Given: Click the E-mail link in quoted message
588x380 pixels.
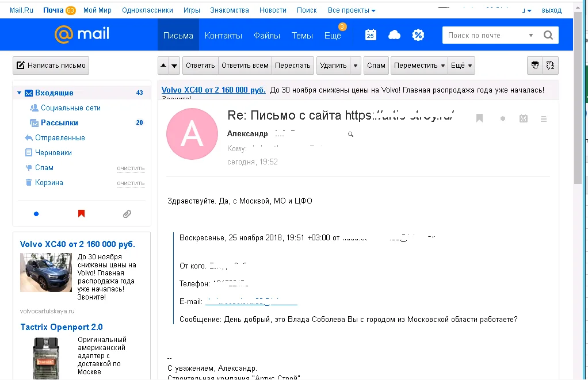Looking at the screenshot, I should (251, 302).
